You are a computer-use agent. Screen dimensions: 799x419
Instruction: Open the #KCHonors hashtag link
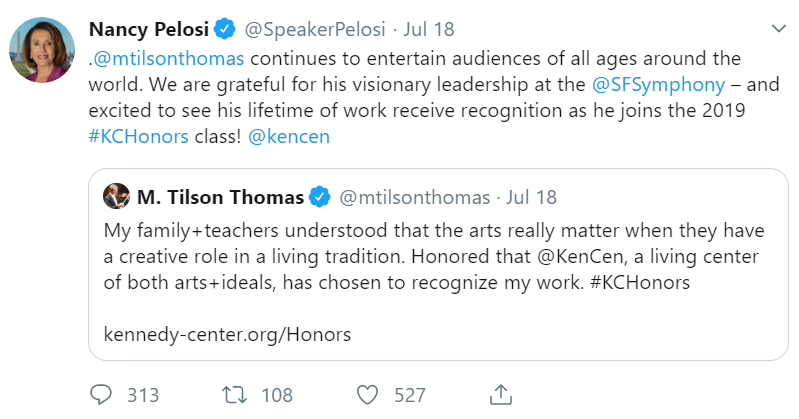tap(138, 136)
